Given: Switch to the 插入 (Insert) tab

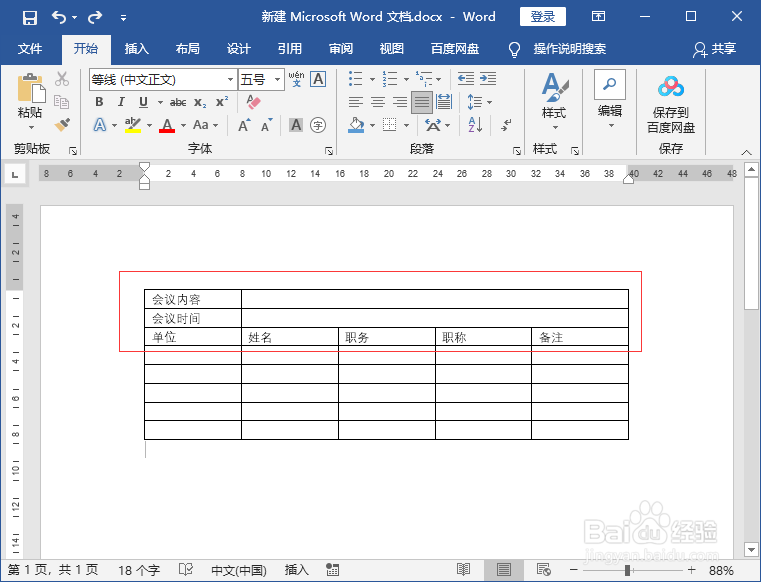Looking at the screenshot, I should tap(136, 49).
